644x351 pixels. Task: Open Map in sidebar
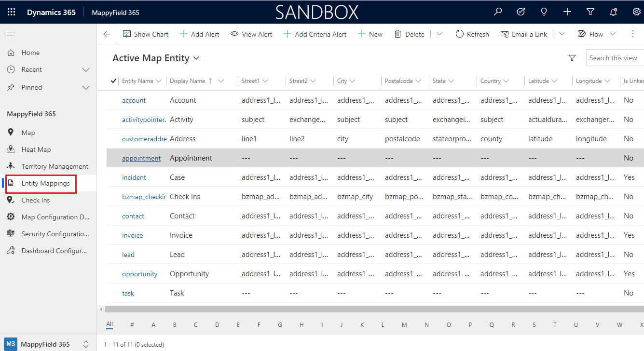[x=28, y=133]
